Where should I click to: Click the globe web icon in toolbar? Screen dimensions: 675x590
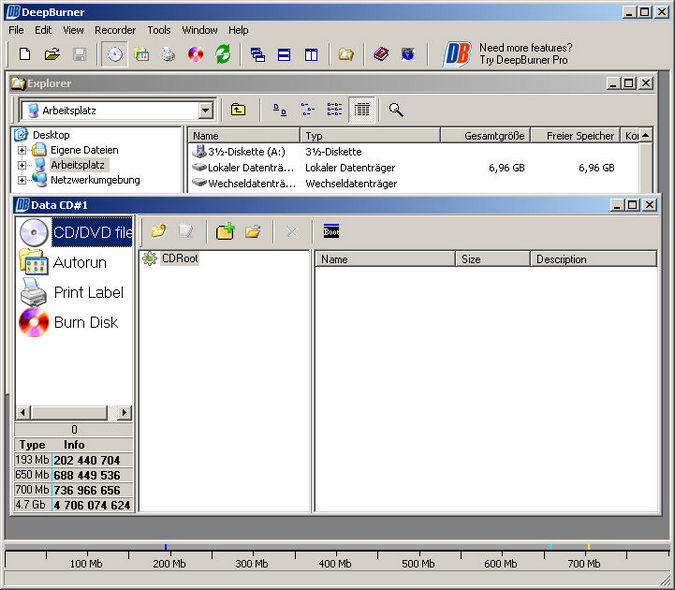pyautogui.click(x=408, y=54)
